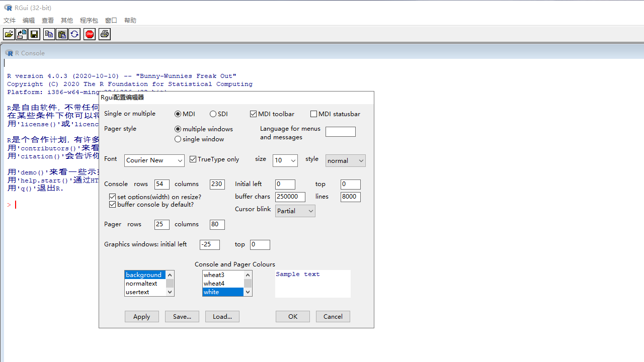Enable the MDI statusbar checkbox
This screenshot has width=644, height=362.
(x=314, y=114)
